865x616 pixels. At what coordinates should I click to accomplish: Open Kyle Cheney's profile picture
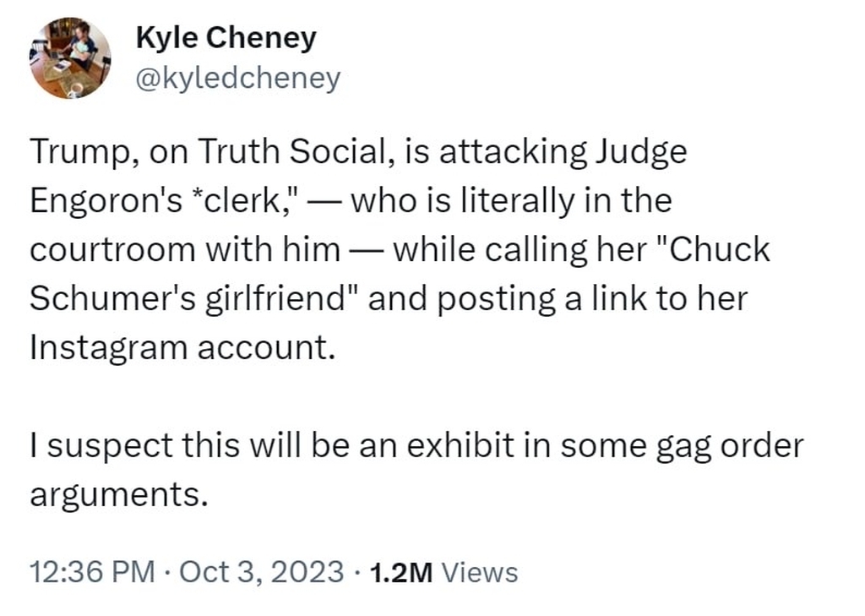(70, 58)
